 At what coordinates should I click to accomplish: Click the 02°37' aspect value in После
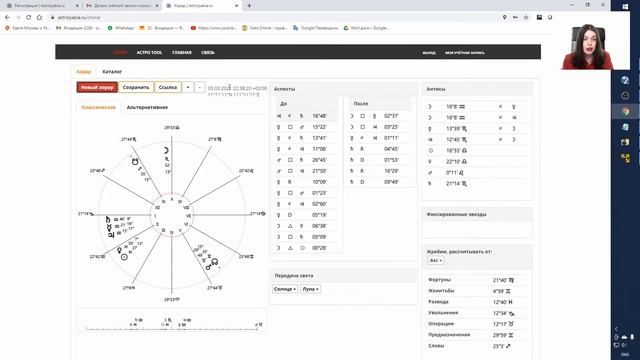tap(391, 116)
